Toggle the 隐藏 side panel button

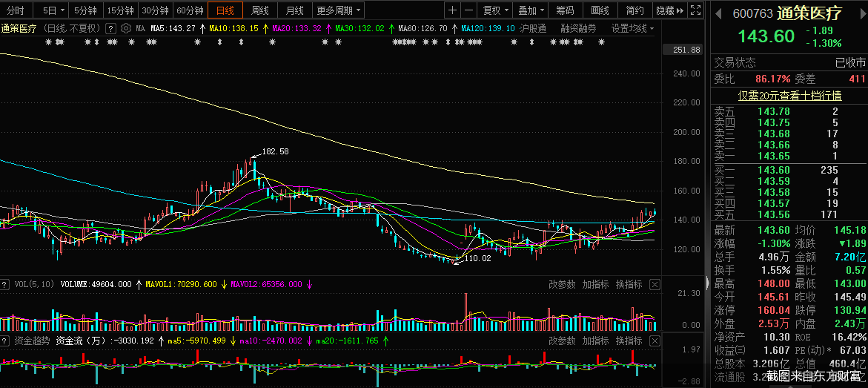(x=669, y=10)
